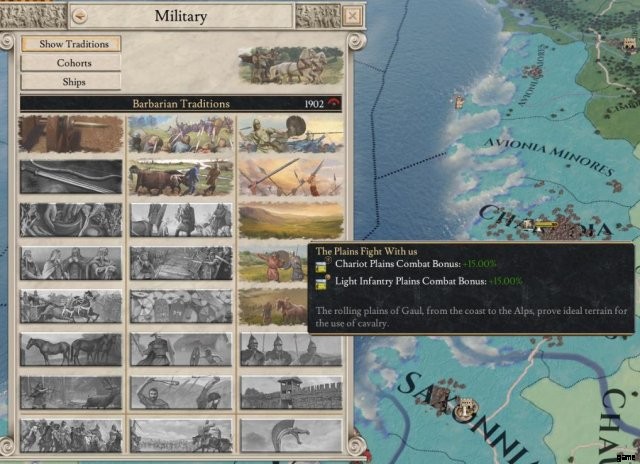Click the Barbarian Traditions header bar
Image resolution: width=640 pixels, height=464 pixels.
pos(181,104)
